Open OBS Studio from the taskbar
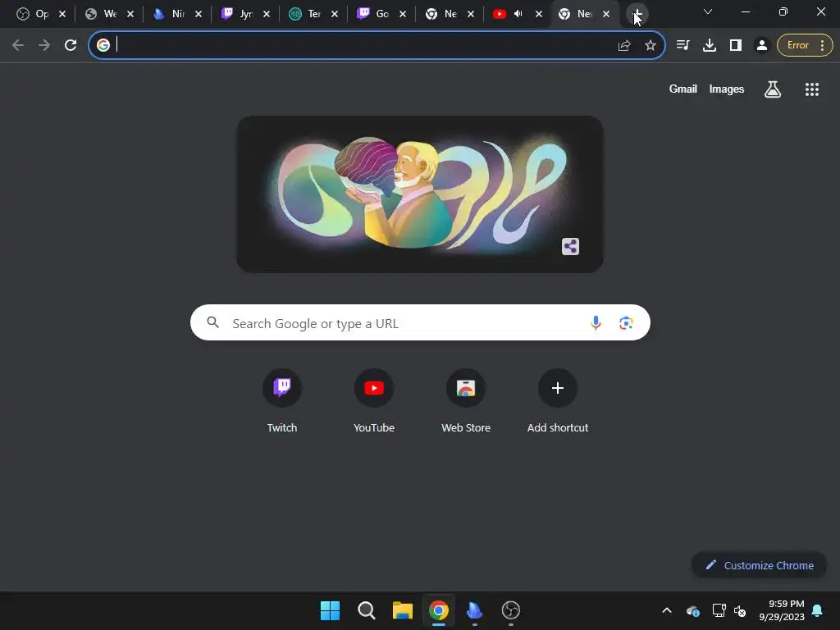The width and height of the screenshot is (840, 630). click(510, 610)
